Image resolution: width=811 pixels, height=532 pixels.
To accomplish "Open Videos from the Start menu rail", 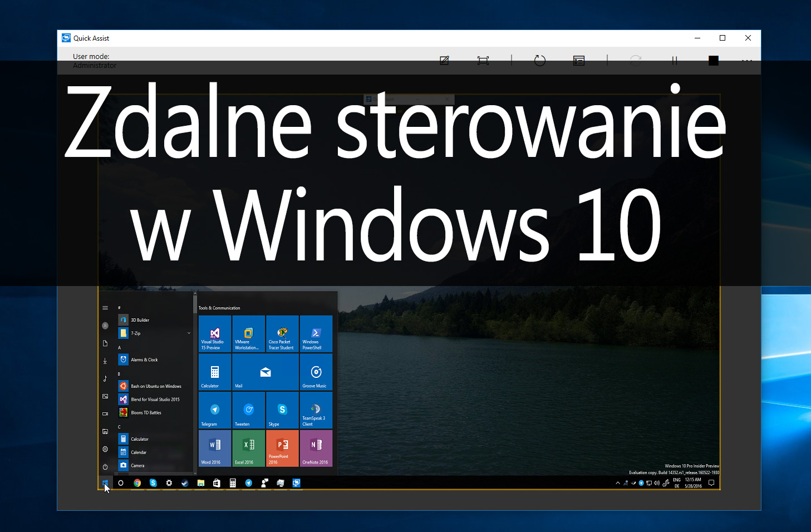I will 105,414.
